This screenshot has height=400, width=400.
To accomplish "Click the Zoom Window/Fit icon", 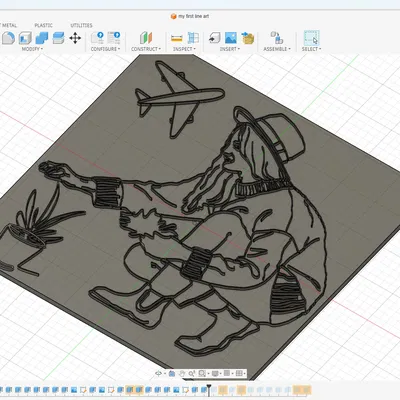I will tap(202, 374).
